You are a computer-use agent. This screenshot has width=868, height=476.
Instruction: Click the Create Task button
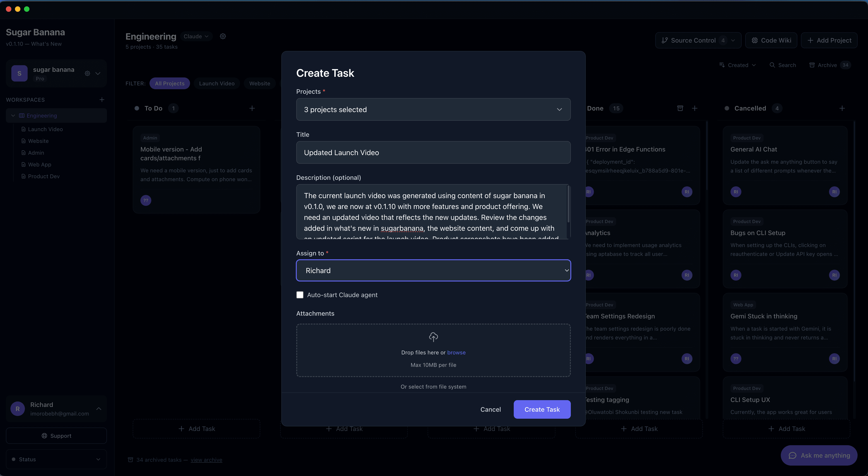tap(542, 409)
